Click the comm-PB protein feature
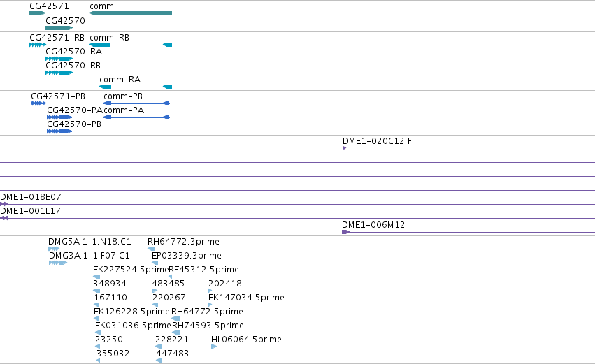The width and height of the screenshot is (595, 364). point(136,103)
